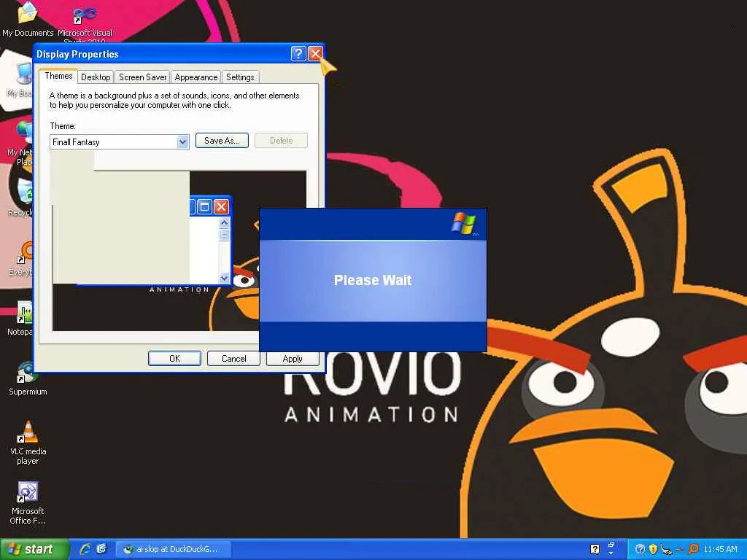
Task: Click the blue question mark tray icon
Action: pyautogui.click(x=640, y=549)
